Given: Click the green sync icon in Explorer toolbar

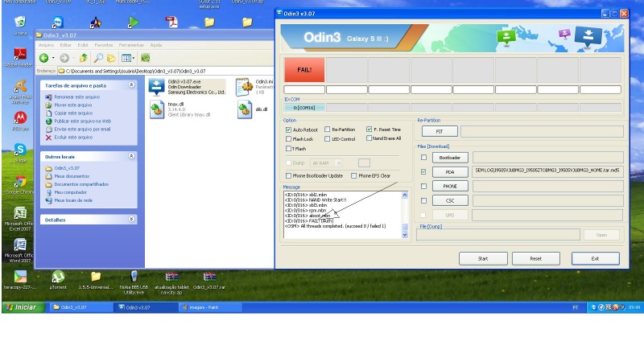Looking at the screenshot, I should [x=146, y=58].
